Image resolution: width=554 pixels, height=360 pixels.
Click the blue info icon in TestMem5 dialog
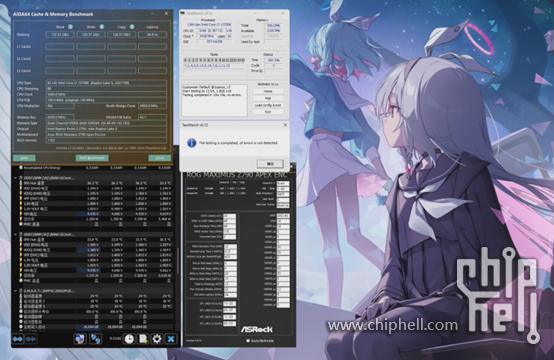191,143
